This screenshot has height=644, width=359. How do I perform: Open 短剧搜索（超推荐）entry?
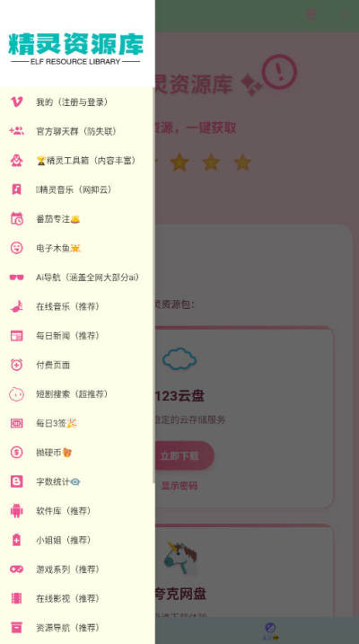pyautogui.click(x=77, y=394)
